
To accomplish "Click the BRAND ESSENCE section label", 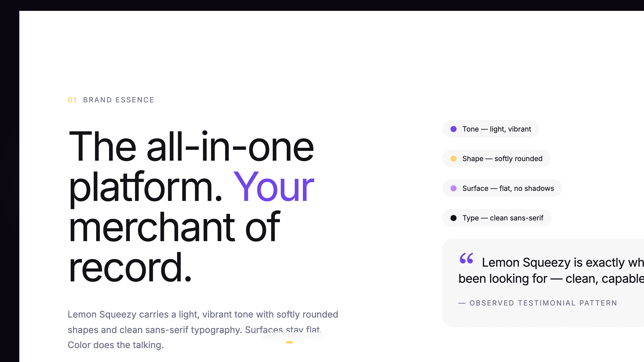I will pos(119,100).
